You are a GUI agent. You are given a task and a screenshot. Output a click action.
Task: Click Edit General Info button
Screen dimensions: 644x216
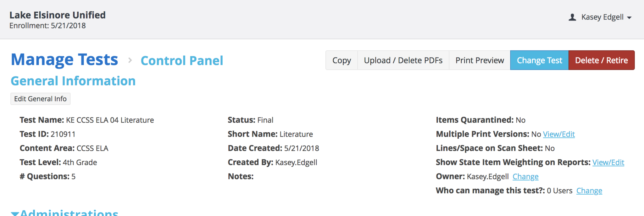(x=40, y=99)
